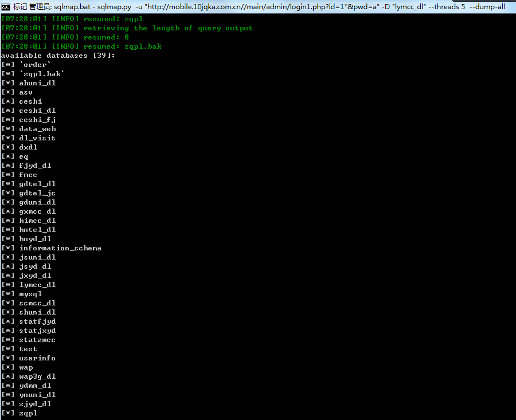Select the jsuni_dl database row
This screenshot has height=420, width=516.
[28, 257]
